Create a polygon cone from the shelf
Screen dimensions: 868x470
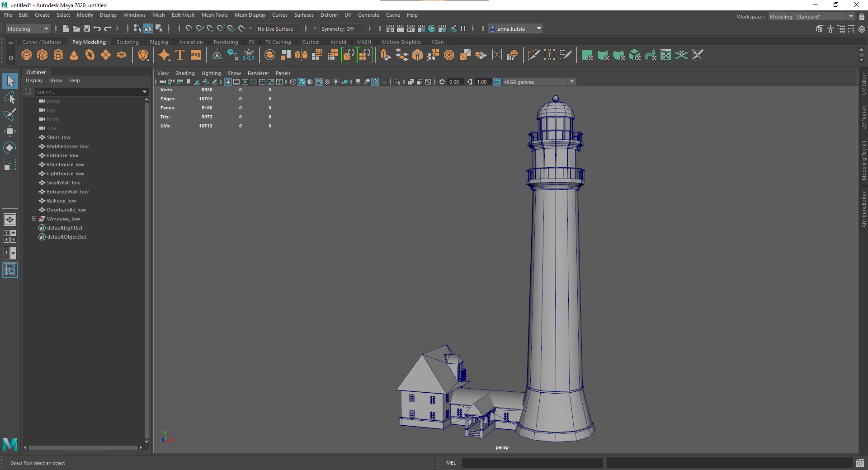74,55
